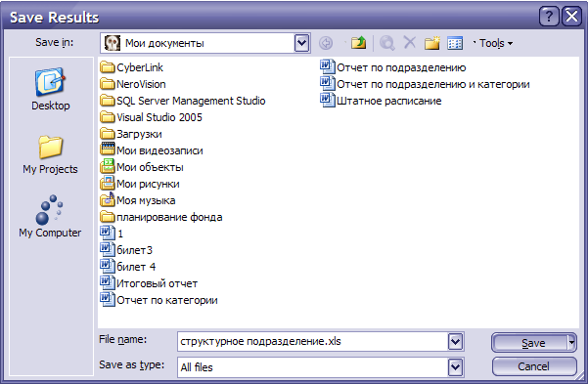The width and height of the screenshot is (588, 384).
Task: Click the Cancel button
Action: [534, 366]
